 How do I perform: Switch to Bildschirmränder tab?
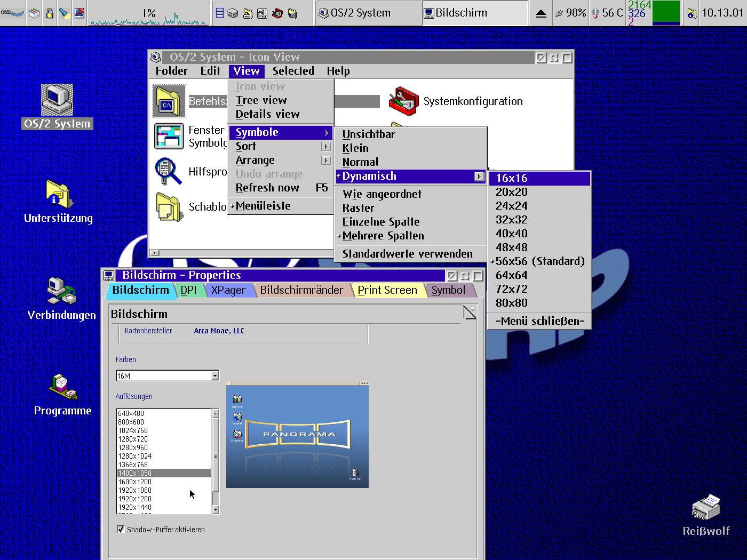pos(301,290)
